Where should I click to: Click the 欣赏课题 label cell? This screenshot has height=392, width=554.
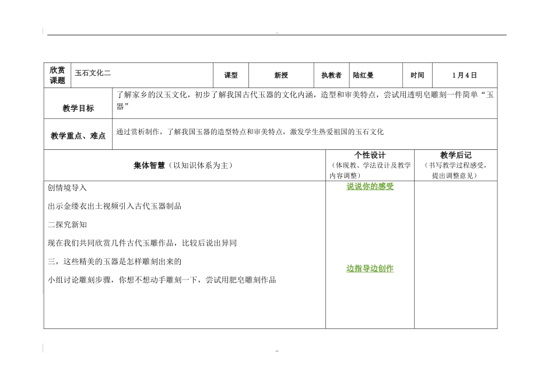pyautogui.click(x=57, y=75)
